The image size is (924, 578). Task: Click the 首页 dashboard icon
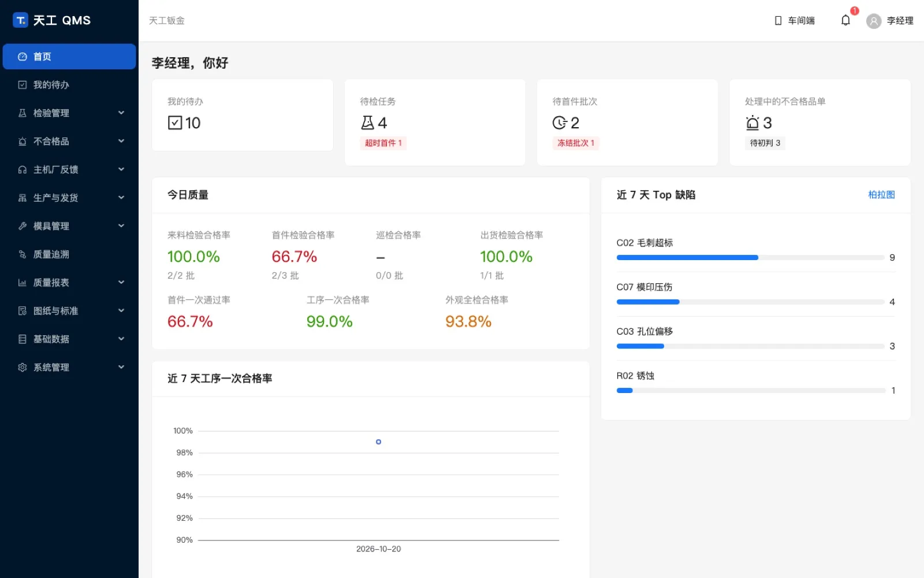23,57
